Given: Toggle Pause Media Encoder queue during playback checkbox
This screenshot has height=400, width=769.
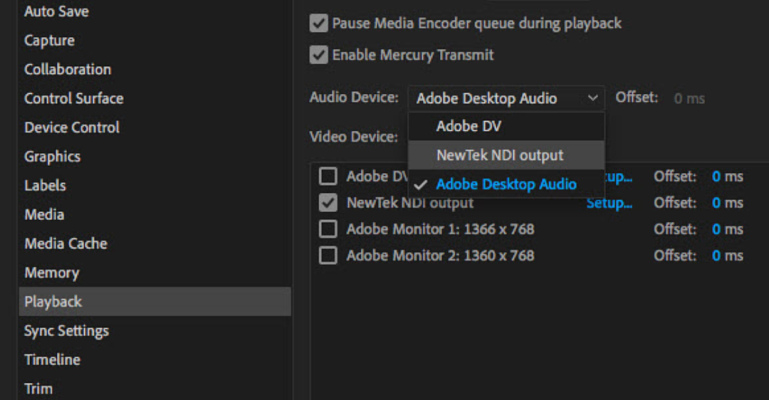Looking at the screenshot, I should click(x=319, y=23).
